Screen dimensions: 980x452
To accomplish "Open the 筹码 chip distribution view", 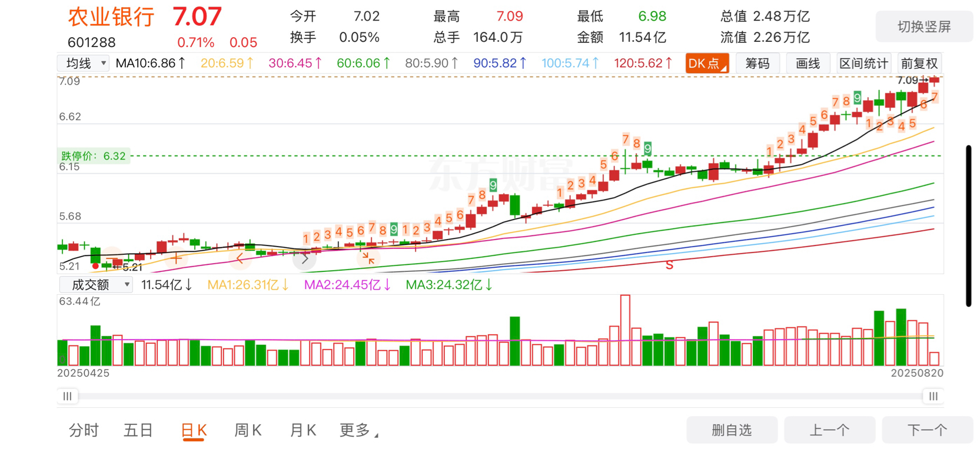I will pyautogui.click(x=758, y=63).
